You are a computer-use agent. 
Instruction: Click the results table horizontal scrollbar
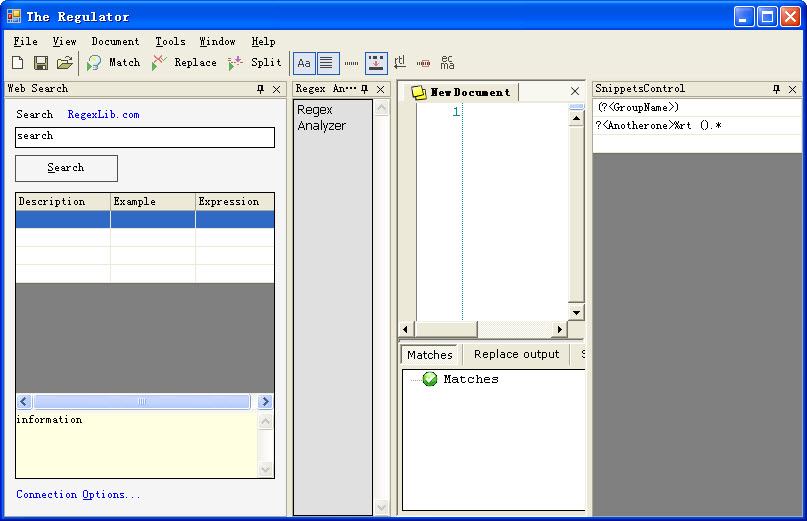[x=141, y=401]
